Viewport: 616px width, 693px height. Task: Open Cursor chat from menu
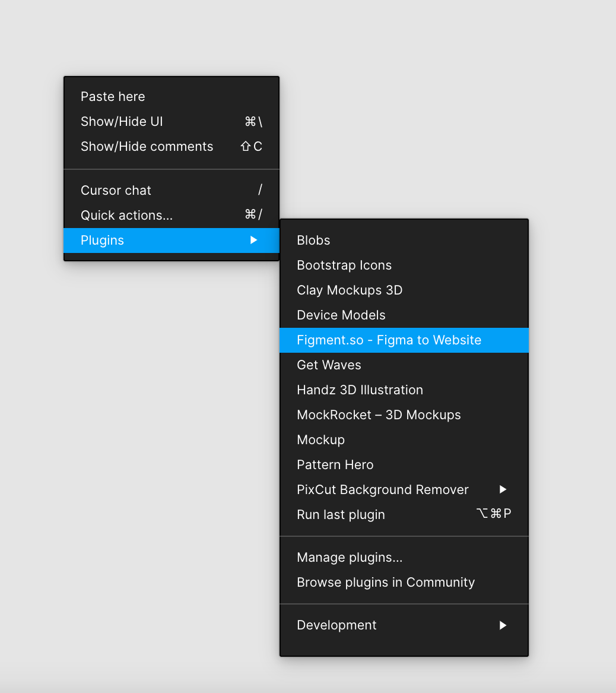tap(172, 191)
